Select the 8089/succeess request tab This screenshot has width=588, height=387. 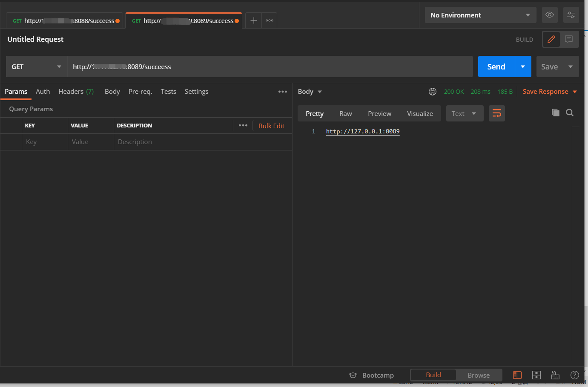(x=184, y=20)
